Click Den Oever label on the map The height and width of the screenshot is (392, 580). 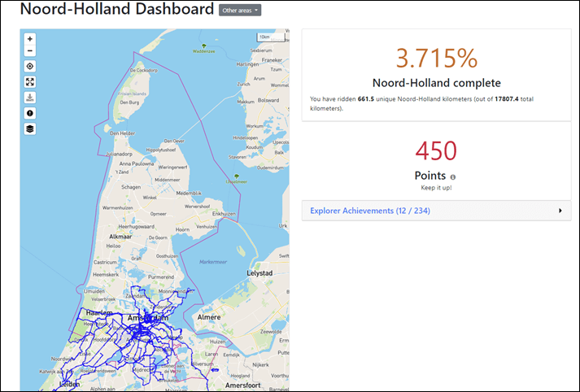click(174, 141)
